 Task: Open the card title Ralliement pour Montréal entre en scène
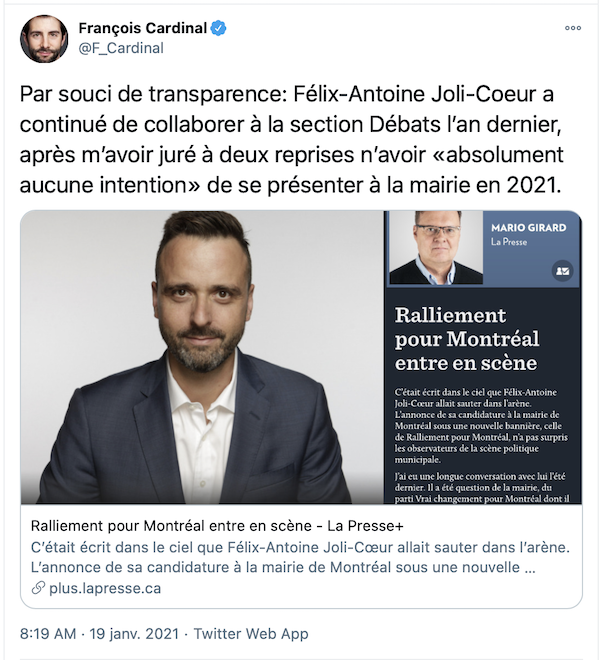[x=217, y=526]
